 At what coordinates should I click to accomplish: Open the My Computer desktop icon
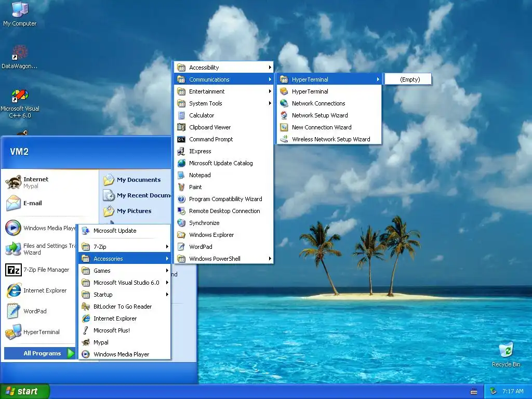[x=20, y=9]
